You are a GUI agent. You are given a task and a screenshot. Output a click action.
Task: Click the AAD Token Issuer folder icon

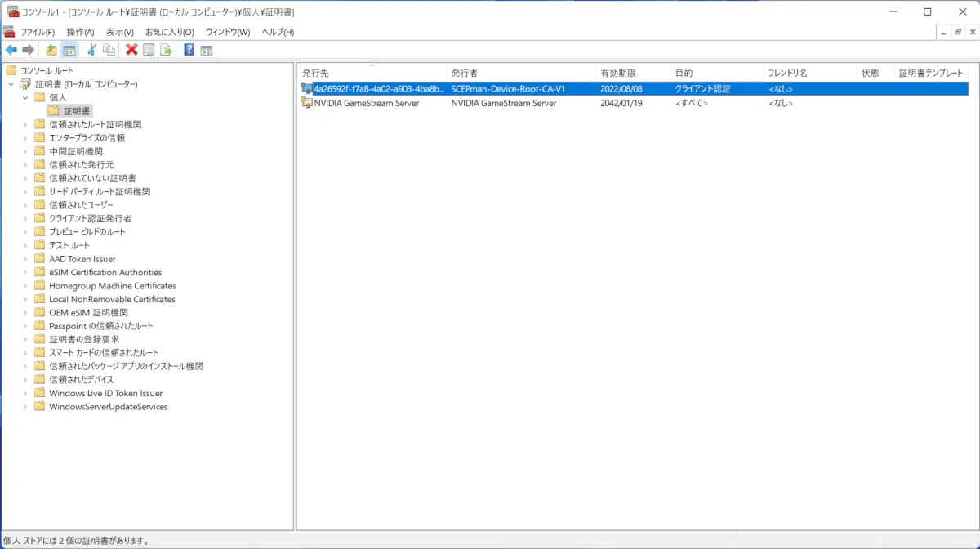[x=39, y=259]
